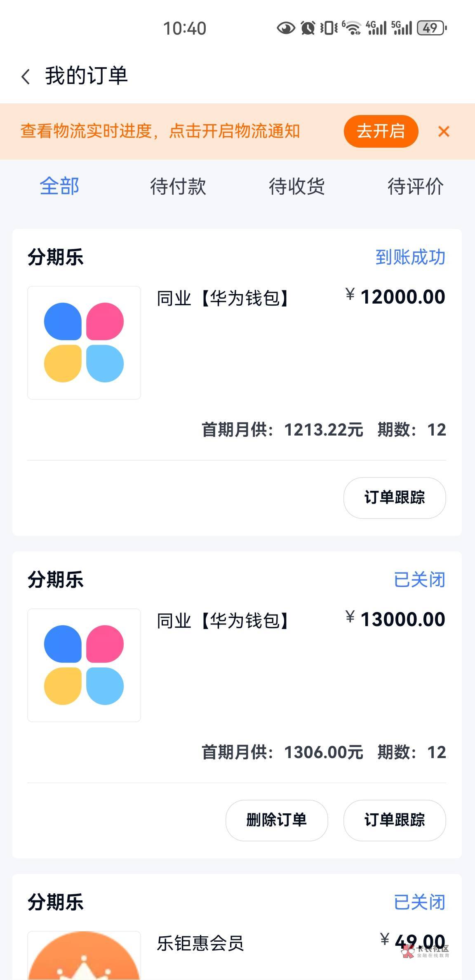Tap the alarm clock status icon

click(x=308, y=28)
